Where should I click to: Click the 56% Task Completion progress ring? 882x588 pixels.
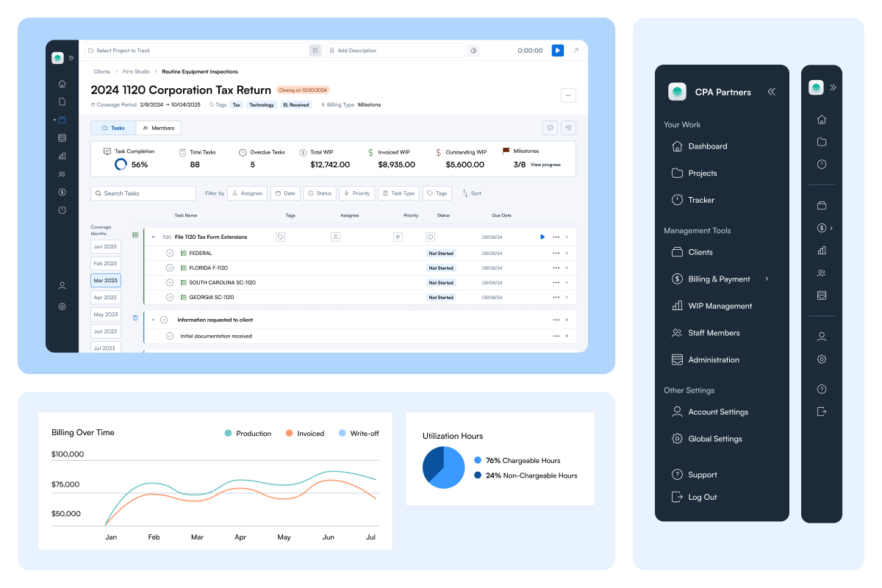click(121, 164)
